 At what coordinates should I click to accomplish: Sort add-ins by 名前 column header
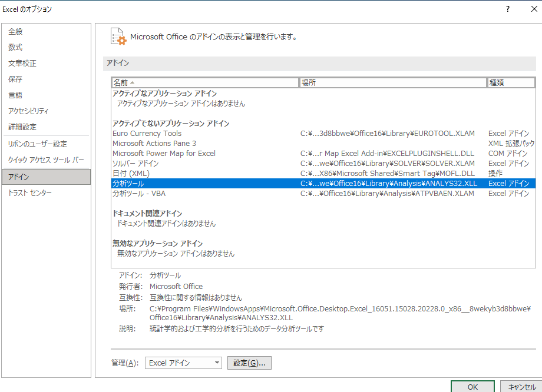click(206, 82)
